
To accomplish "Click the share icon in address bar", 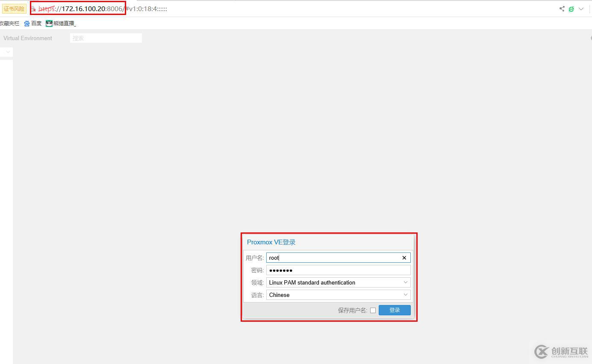I will pos(562,9).
